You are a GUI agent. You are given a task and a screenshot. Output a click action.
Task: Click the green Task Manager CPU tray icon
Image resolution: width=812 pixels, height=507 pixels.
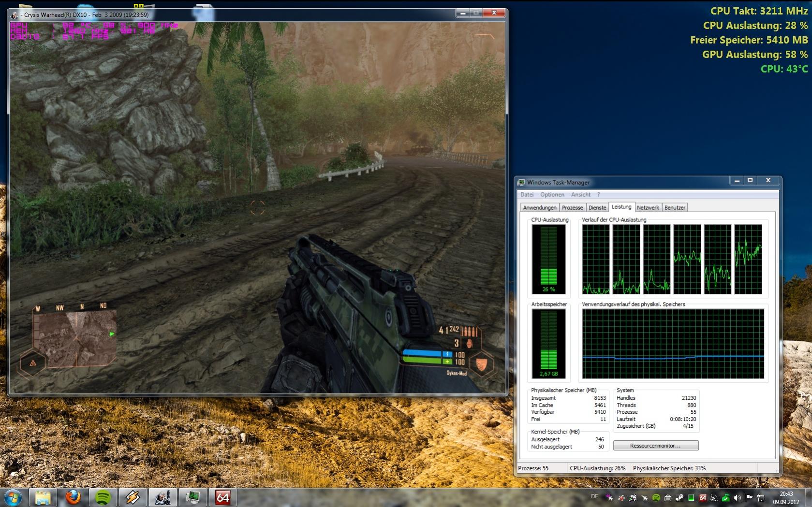691,497
